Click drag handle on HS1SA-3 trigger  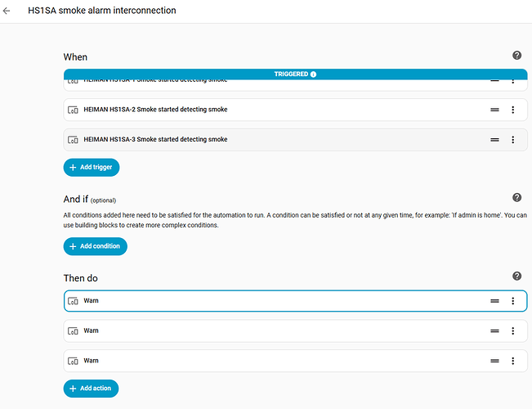[x=494, y=140]
